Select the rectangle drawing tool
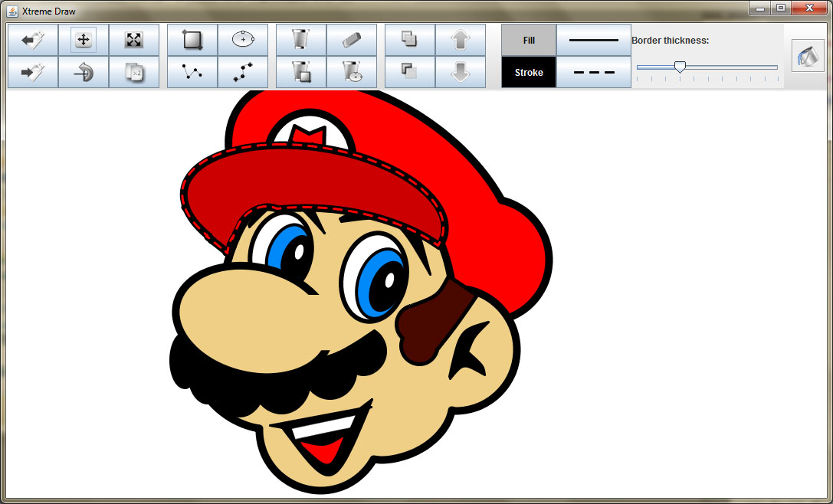Viewport: 833px width, 504px height. click(192, 40)
